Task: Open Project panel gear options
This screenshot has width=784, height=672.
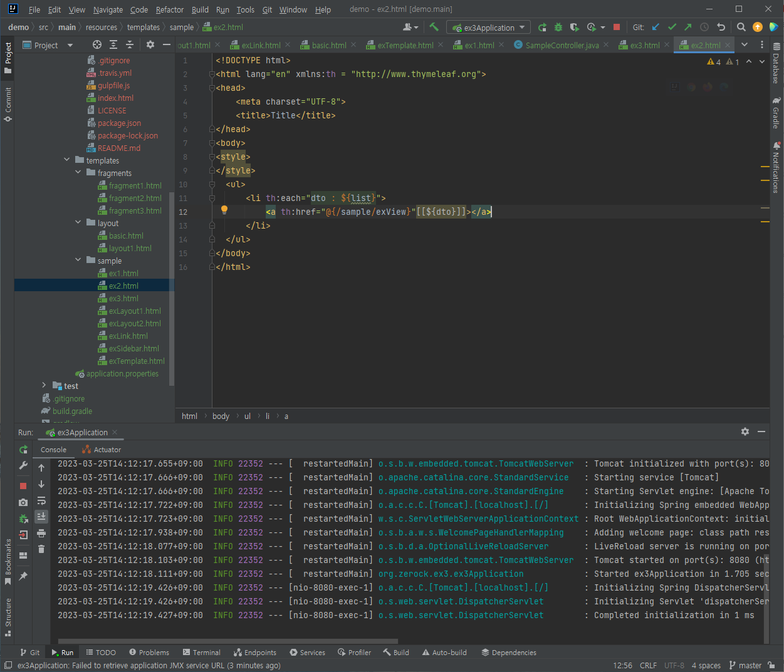Action: point(150,44)
